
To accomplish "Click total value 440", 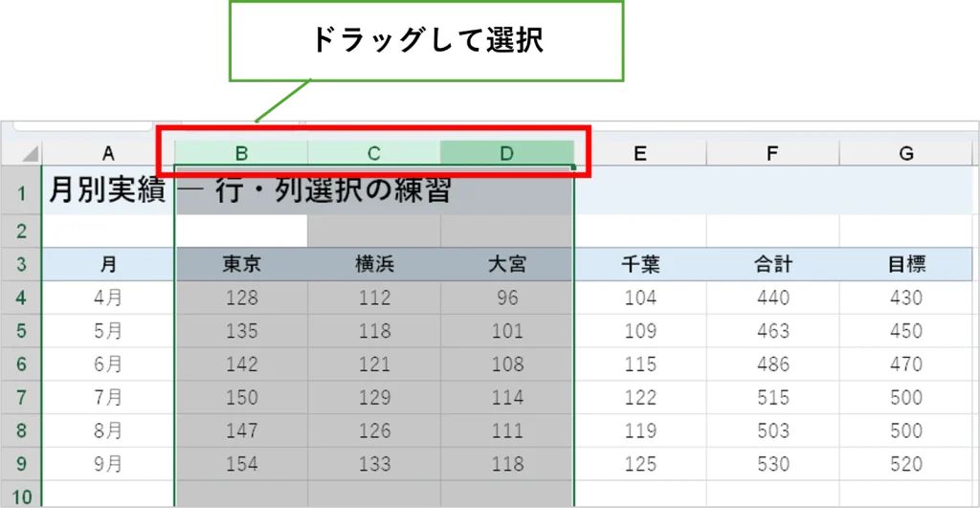I will pos(772,298).
